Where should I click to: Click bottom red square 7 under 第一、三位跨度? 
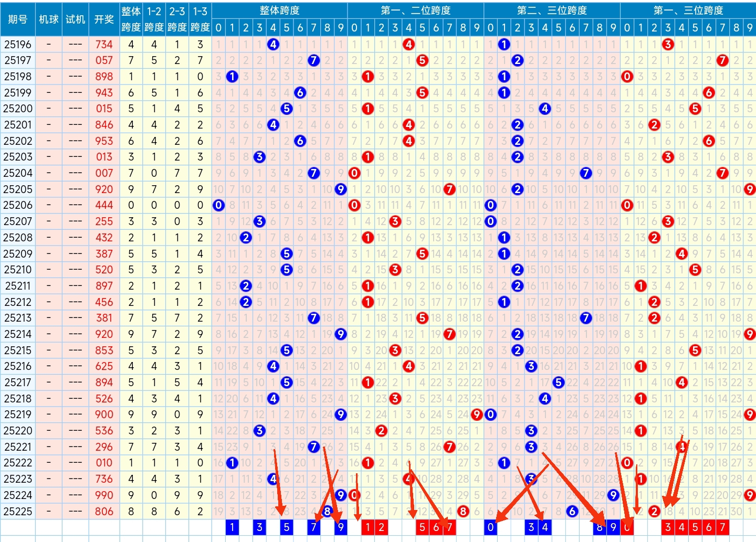[722, 527]
